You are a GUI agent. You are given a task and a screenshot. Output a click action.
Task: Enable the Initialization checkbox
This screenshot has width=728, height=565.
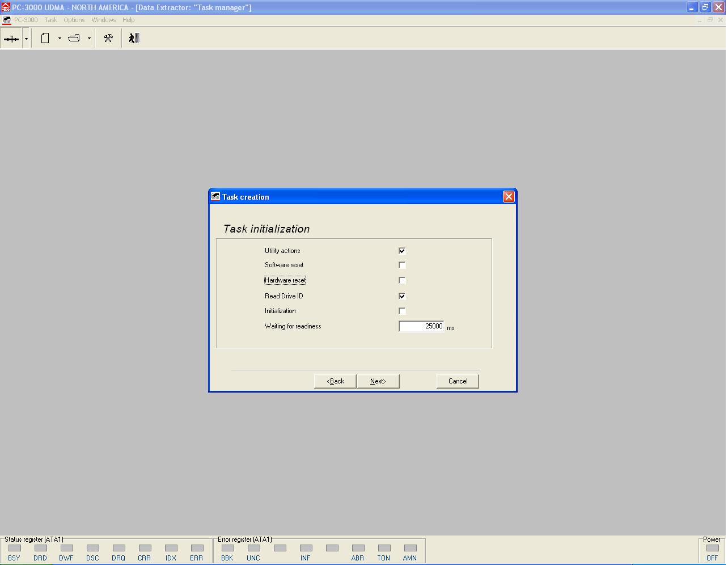402,311
